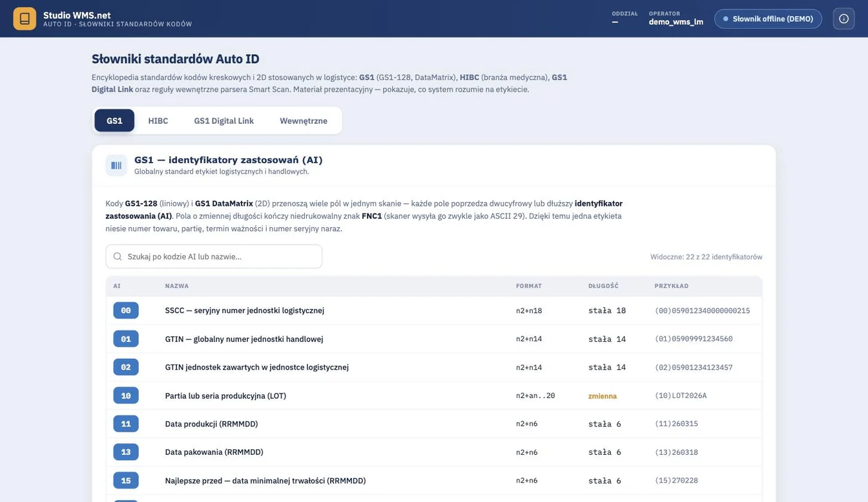Image resolution: width=868 pixels, height=502 pixels.
Task: Click the barcode icon beside GS1 heading
Action: click(116, 165)
